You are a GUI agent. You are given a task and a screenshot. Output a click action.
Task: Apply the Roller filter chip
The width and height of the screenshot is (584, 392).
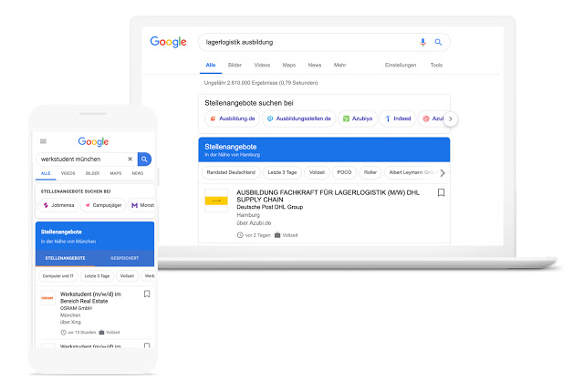370,172
